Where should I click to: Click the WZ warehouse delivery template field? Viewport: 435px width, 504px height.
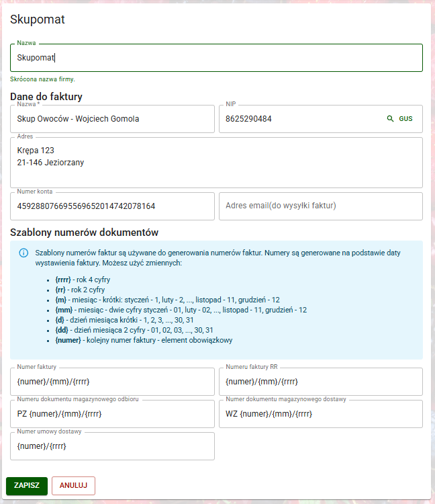321,414
